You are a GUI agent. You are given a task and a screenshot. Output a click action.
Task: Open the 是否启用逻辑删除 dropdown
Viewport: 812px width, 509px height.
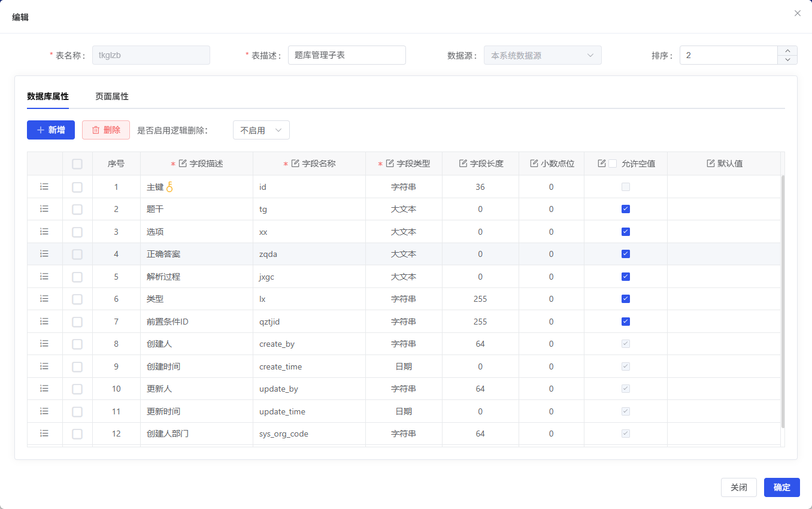click(261, 130)
